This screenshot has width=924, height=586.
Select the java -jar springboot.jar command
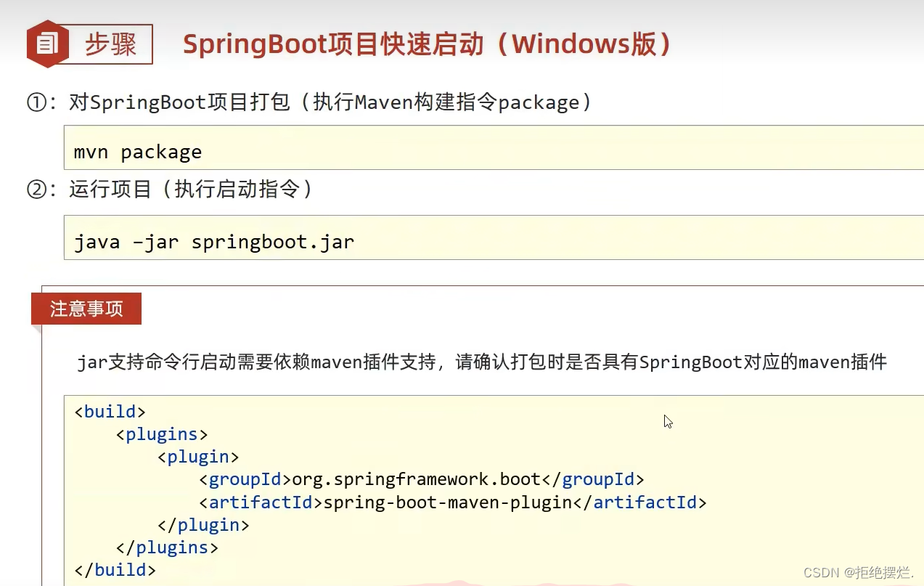(214, 241)
